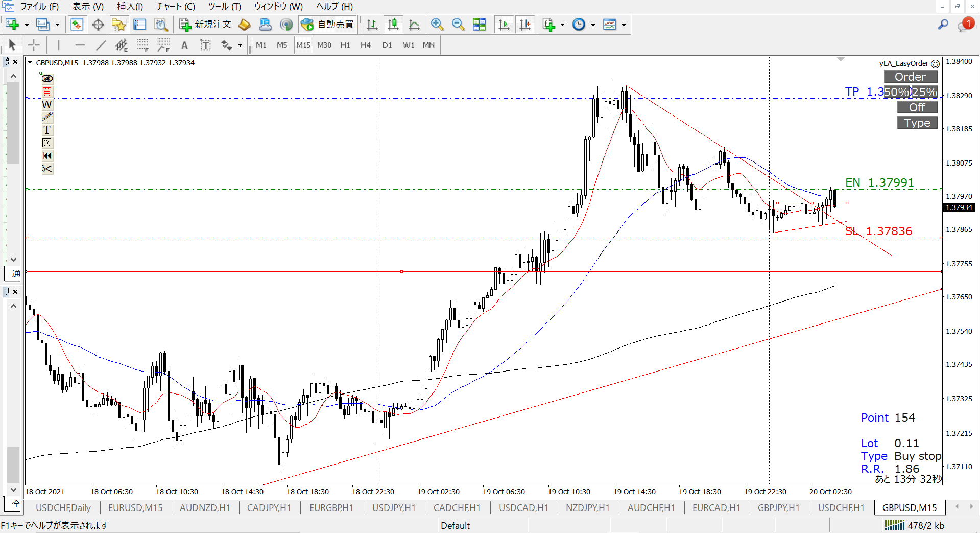Switch chart to bar chart mode

[372, 24]
